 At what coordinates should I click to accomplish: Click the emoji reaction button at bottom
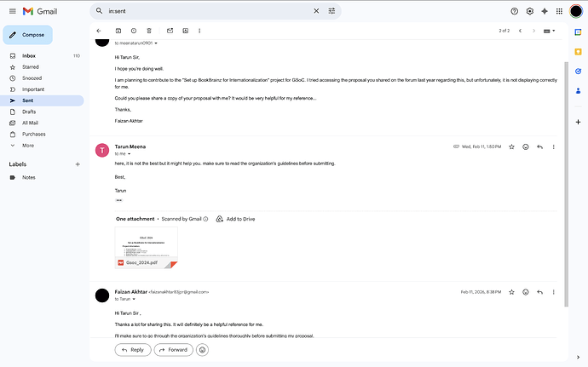202,350
